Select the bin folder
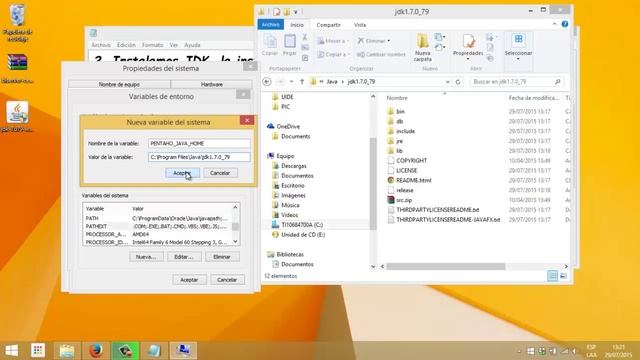The height and width of the screenshot is (360, 640). (400, 111)
